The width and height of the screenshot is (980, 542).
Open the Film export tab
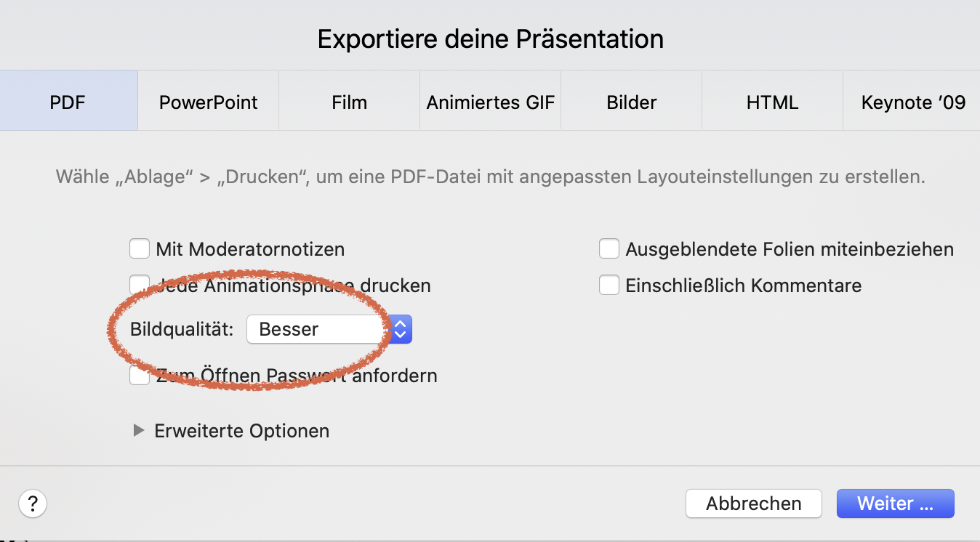point(349,102)
